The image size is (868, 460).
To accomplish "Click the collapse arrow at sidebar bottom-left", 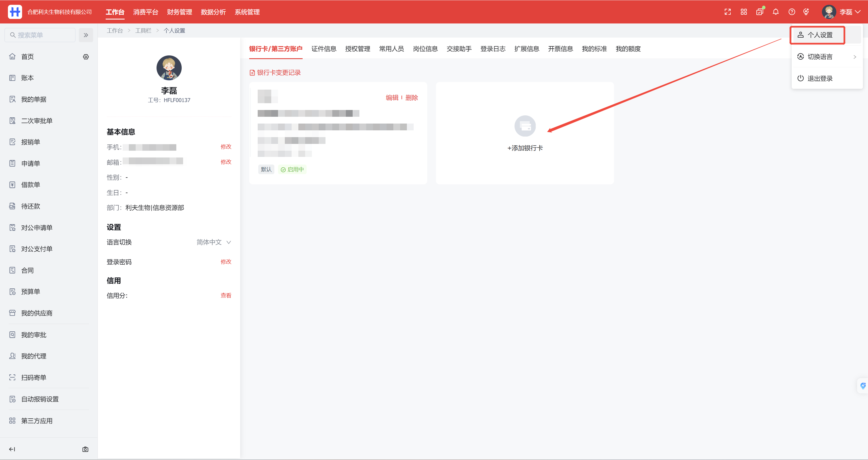I will [x=12, y=449].
